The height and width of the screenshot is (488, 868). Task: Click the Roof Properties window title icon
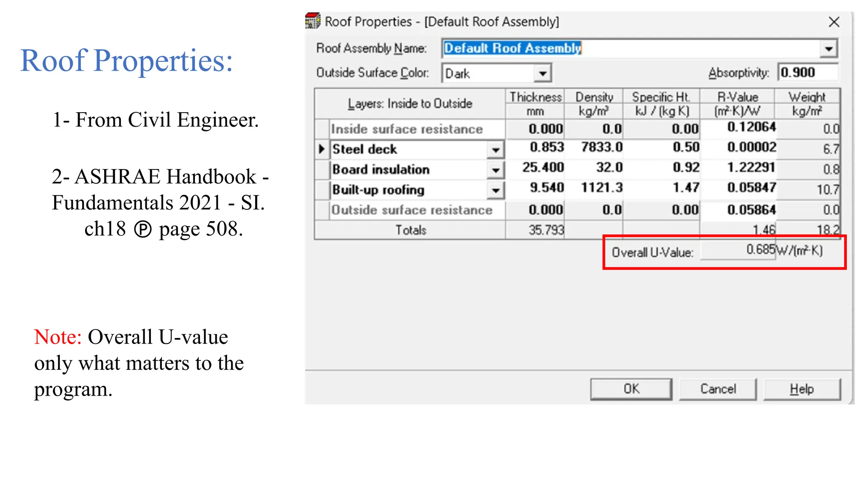coord(313,21)
